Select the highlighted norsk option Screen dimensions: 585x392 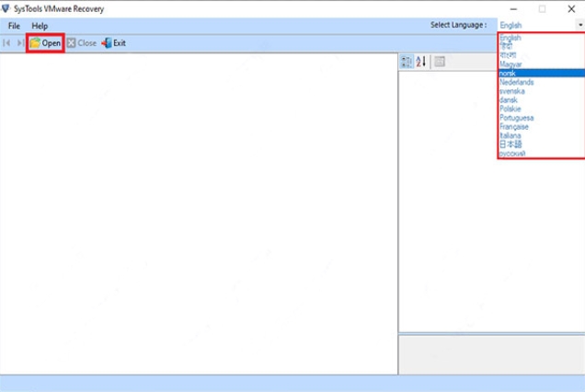click(542, 74)
